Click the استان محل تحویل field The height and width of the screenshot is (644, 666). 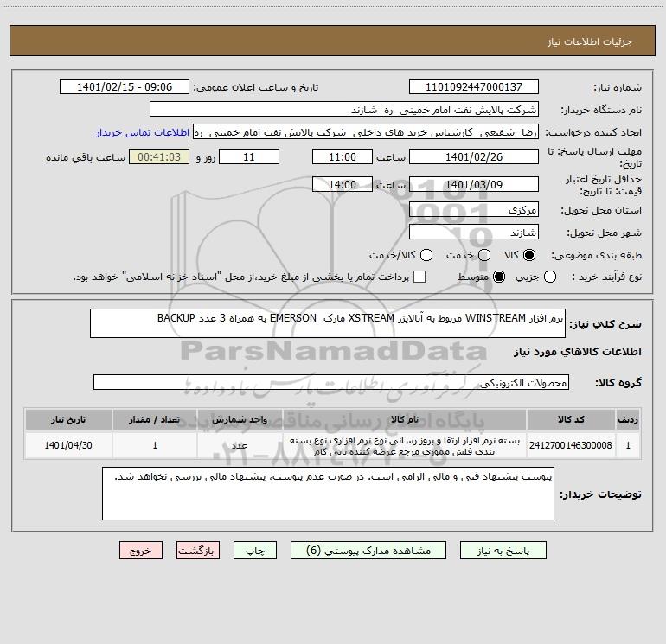(474, 210)
